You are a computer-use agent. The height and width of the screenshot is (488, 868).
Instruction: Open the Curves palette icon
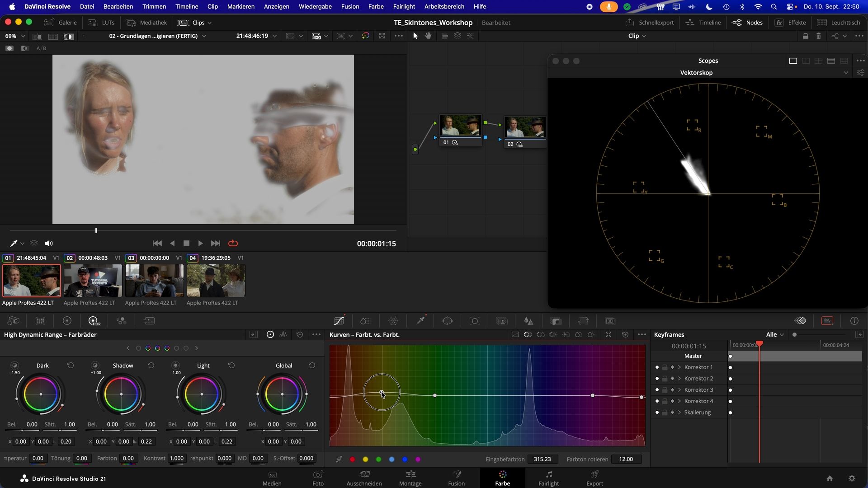coord(339,321)
